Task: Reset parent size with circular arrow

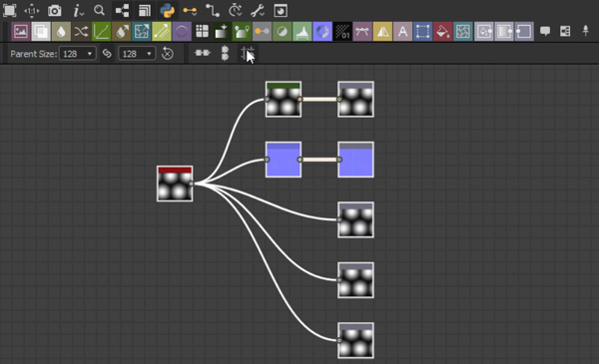Action: pyautogui.click(x=167, y=54)
